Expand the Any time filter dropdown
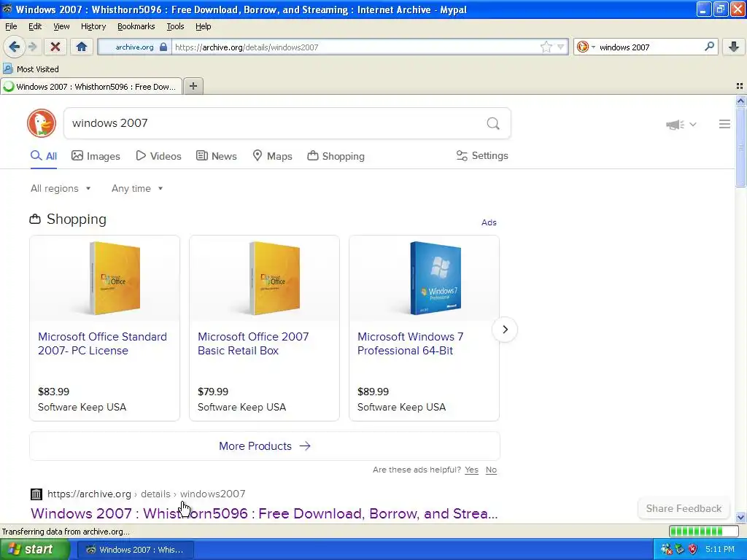Viewport: 747px width, 560px height. point(137,189)
